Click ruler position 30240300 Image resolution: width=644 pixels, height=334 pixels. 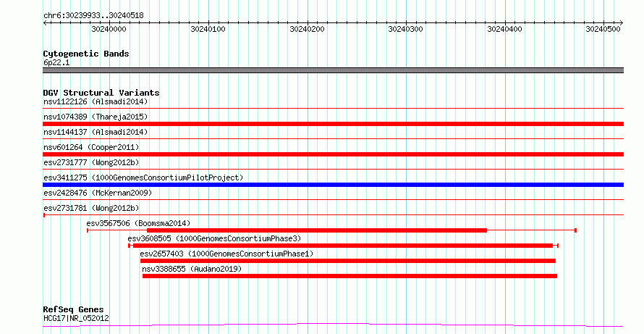pos(405,29)
